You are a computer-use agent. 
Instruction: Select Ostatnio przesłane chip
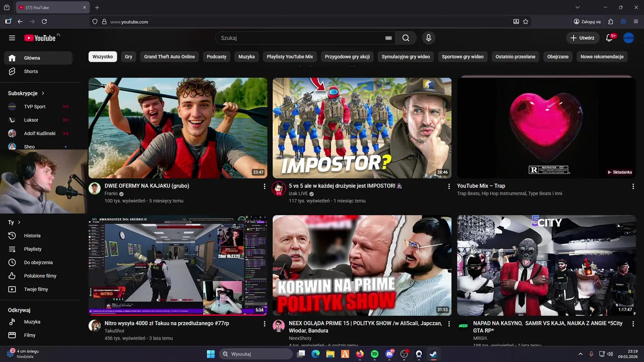tap(516, 57)
